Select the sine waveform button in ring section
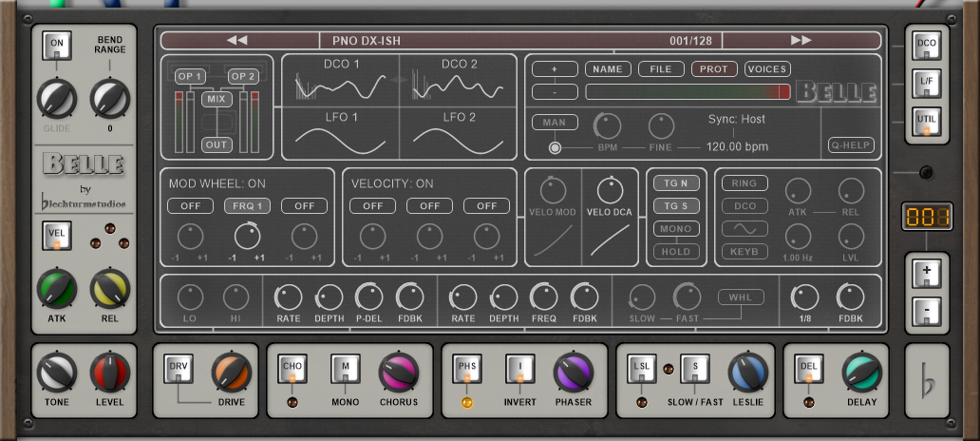Viewport: 980px width, 441px height. tap(745, 229)
